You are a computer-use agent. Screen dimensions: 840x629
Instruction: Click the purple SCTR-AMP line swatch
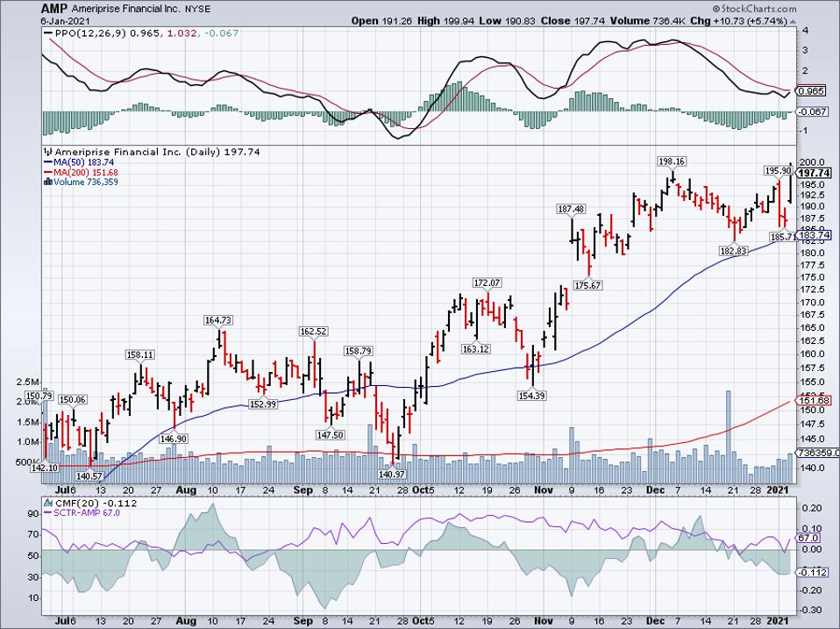click(47, 513)
